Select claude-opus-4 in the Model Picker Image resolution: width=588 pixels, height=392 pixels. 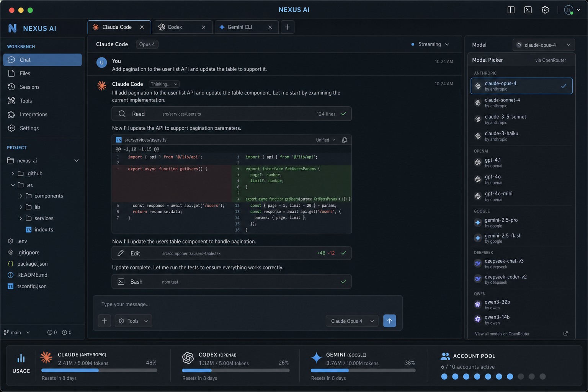(x=521, y=86)
